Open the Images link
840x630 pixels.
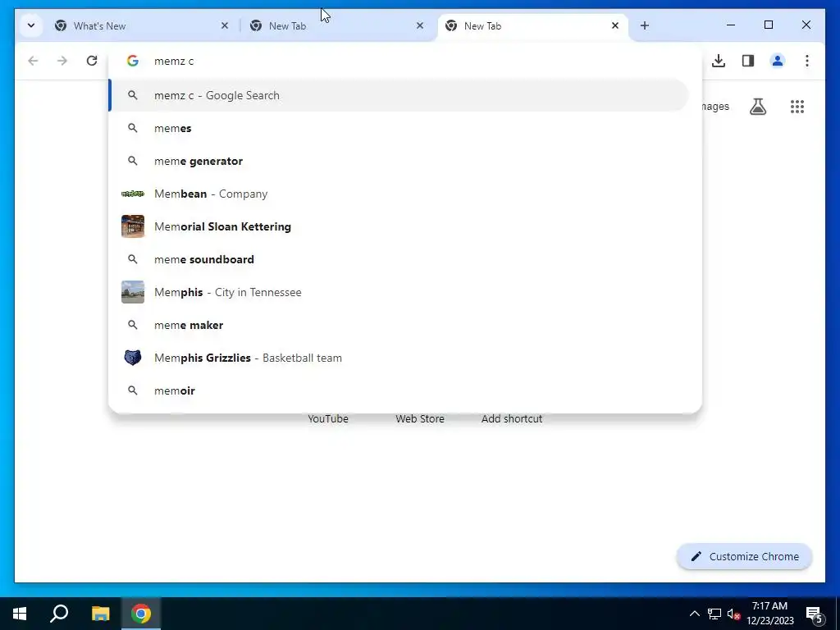coord(715,107)
